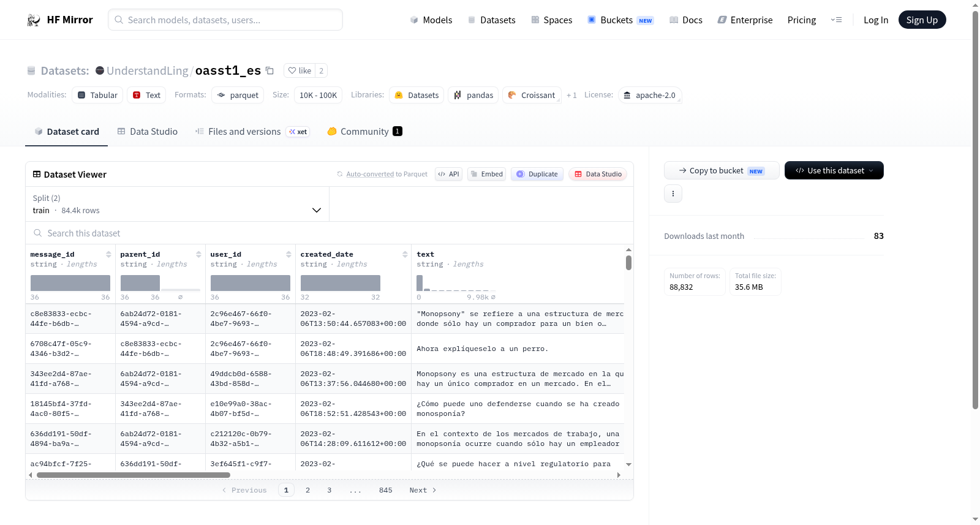Open the API button in viewer
This screenshot has width=980, height=525.
tap(448, 174)
